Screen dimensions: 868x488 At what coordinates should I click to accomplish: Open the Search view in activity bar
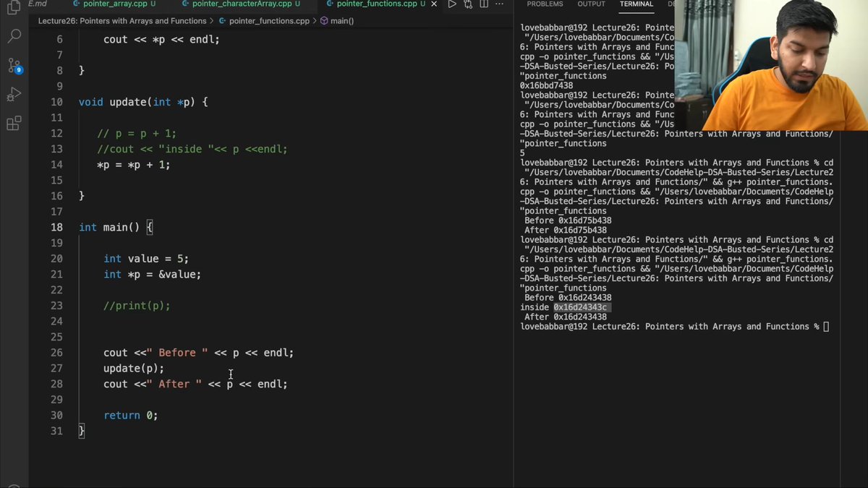(x=13, y=36)
